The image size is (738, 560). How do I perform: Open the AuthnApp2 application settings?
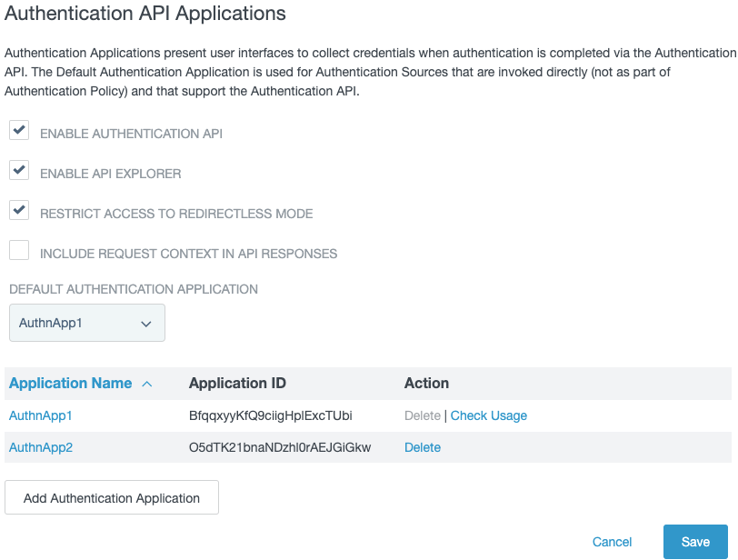[x=41, y=446]
